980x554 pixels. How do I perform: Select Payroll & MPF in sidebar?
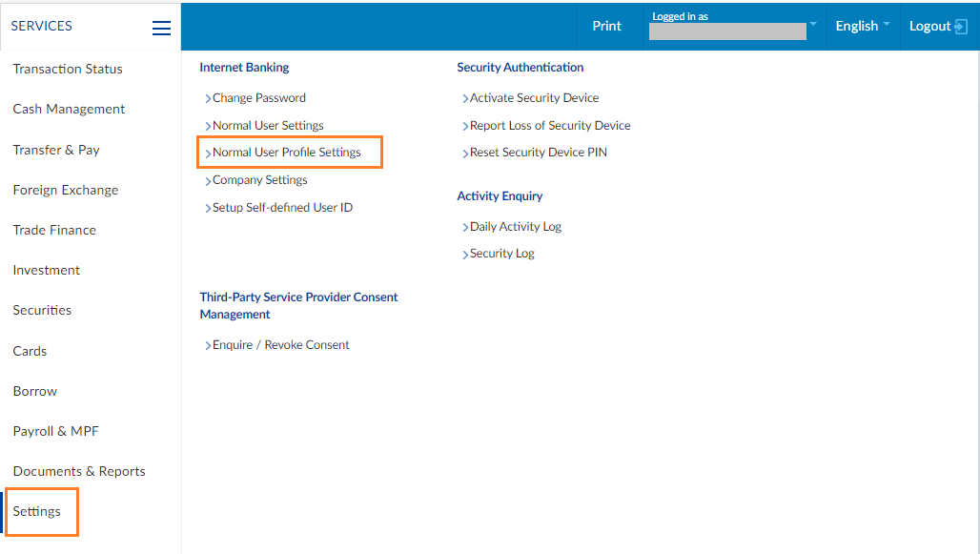[x=55, y=431]
